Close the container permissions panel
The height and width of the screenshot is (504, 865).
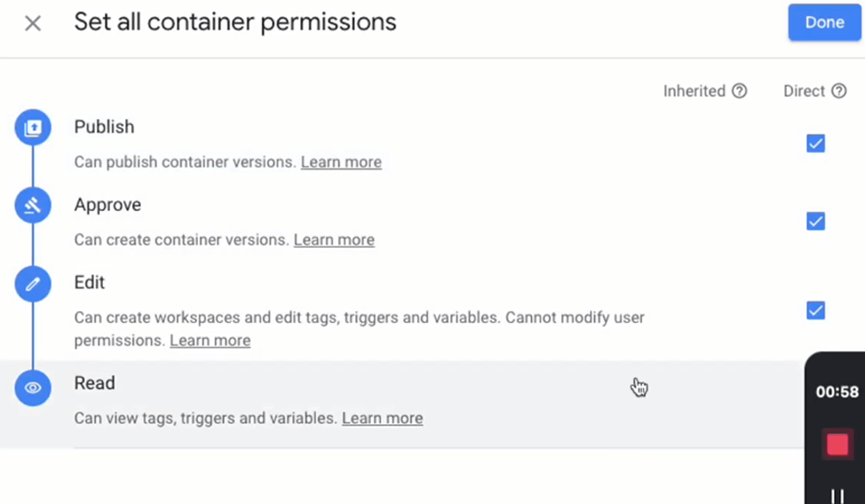tap(33, 23)
